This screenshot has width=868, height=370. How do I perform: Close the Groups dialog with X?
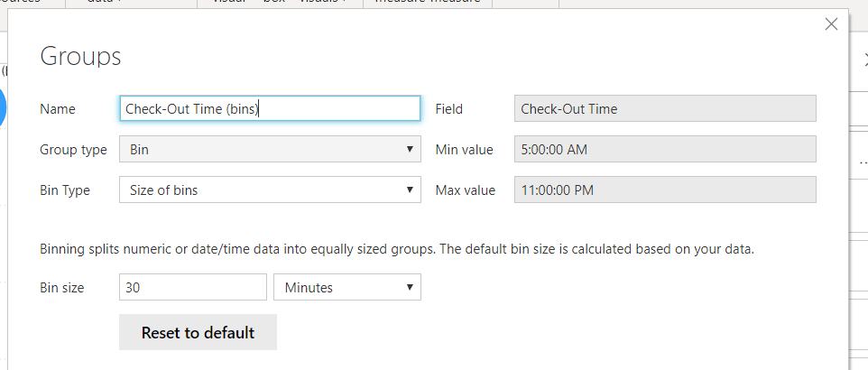(831, 23)
